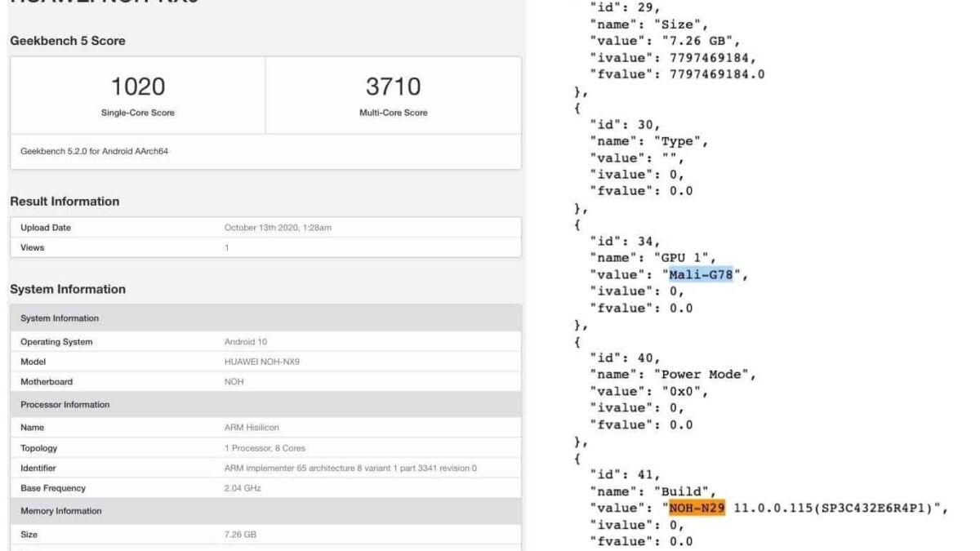Click the Processor Information section header
The width and height of the screenshot is (980, 551).
(65, 405)
